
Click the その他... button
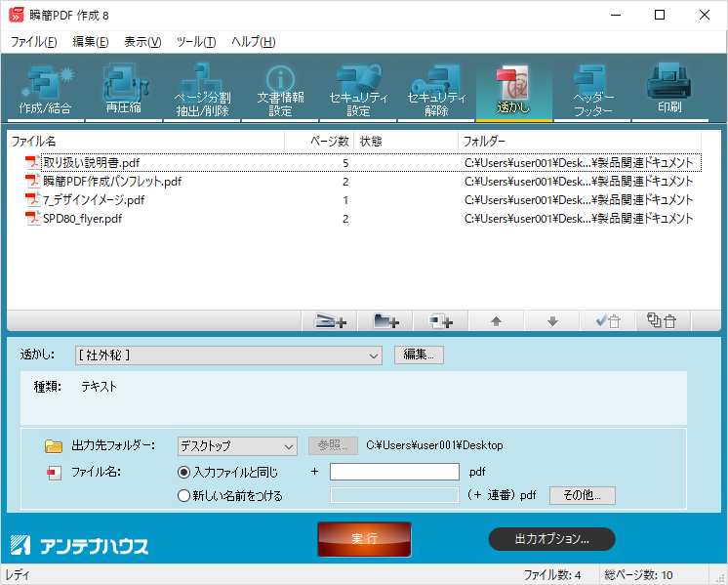click(583, 495)
